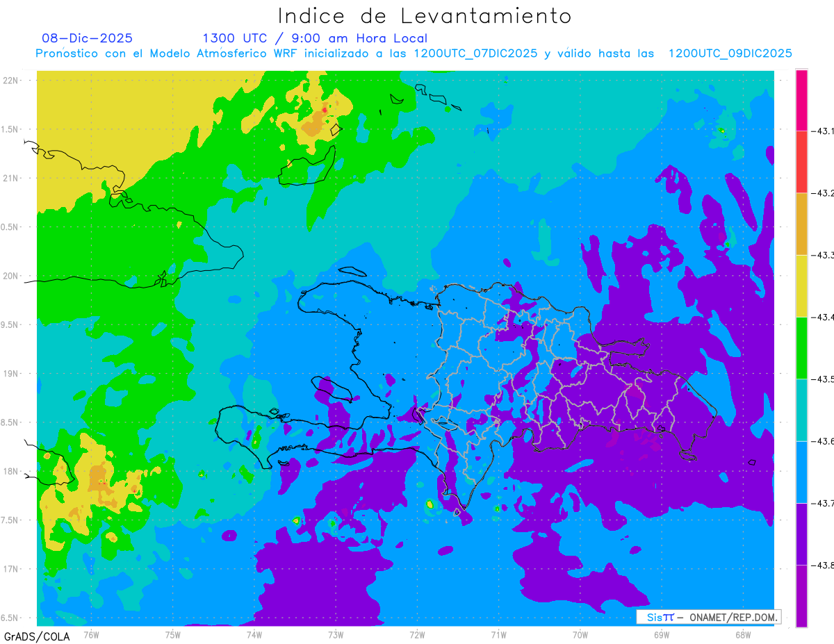This screenshot has width=834, height=644.
Task: Click the '68W' longitude label
Action: coord(743,634)
